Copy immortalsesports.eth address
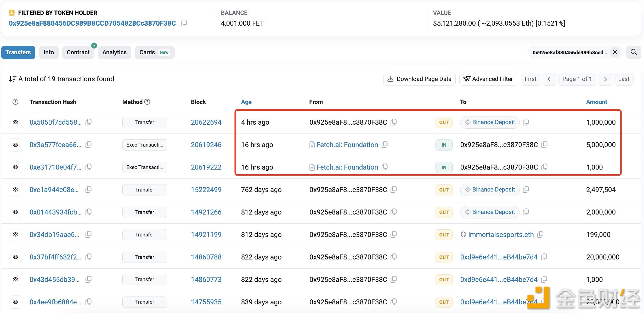The height and width of the screenshot is (313, 644). pyautogui.click(x=540, y=234)
